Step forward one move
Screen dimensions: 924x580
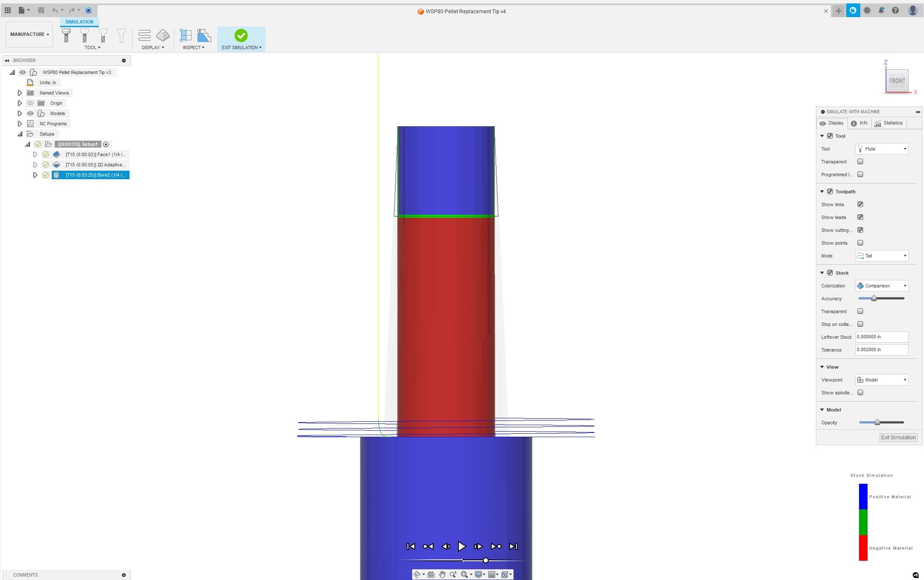pyautogui.click(x=478, y=546)
